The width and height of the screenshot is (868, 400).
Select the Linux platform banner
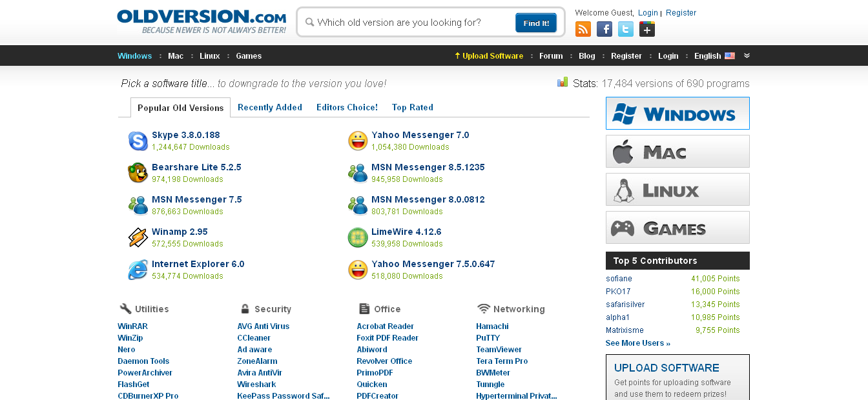click(677, 190)
